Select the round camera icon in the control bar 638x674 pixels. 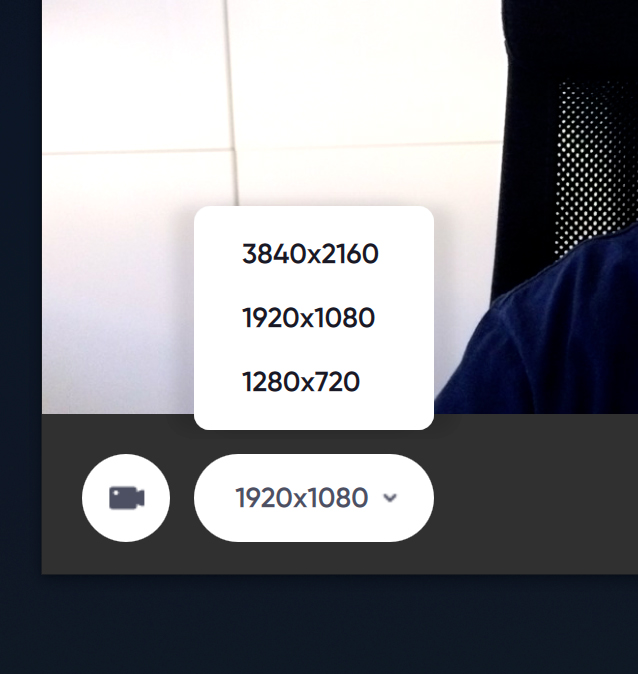[126, 498]
